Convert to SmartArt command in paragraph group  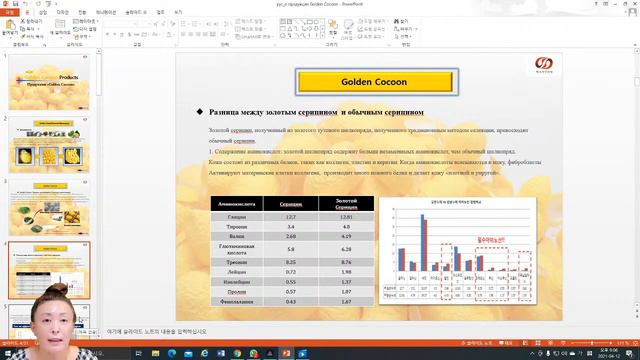pyautogui.click(x=253, y=37)
